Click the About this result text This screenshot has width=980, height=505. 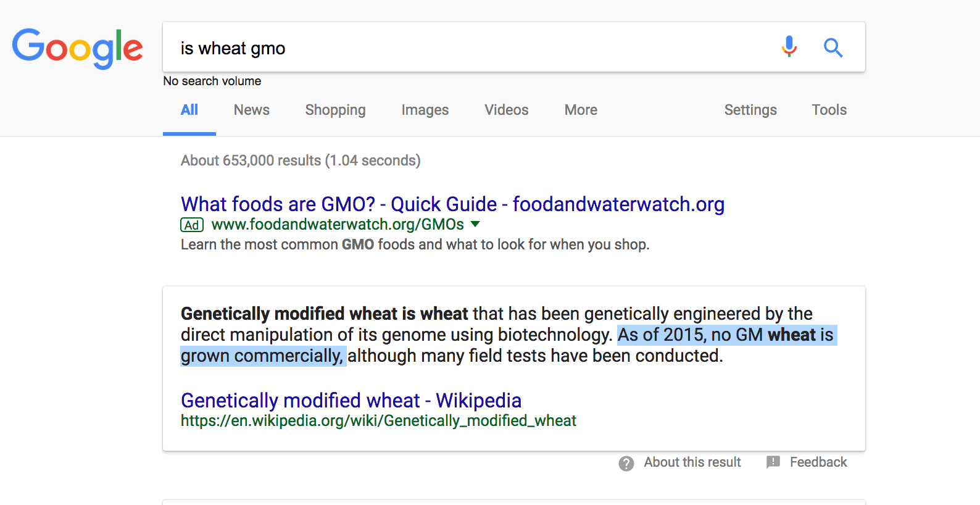pyautogui.click(x=692, y=462)
